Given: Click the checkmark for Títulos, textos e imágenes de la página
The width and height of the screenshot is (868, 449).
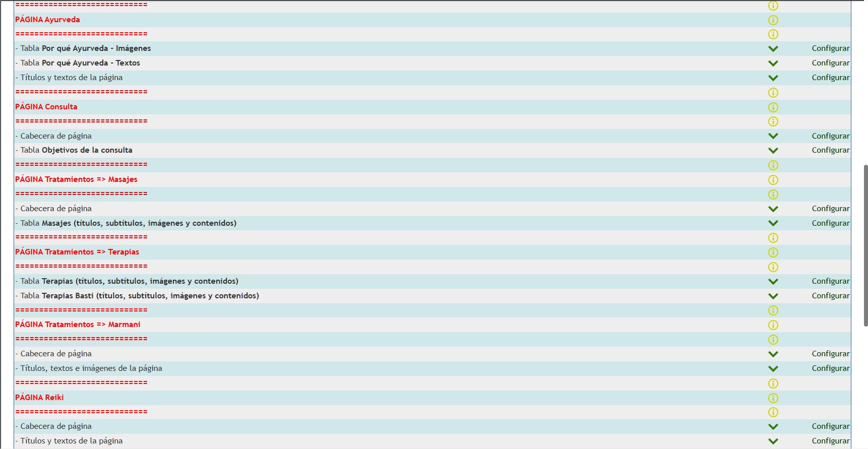Looking at the screenshot, I should 773,369.
